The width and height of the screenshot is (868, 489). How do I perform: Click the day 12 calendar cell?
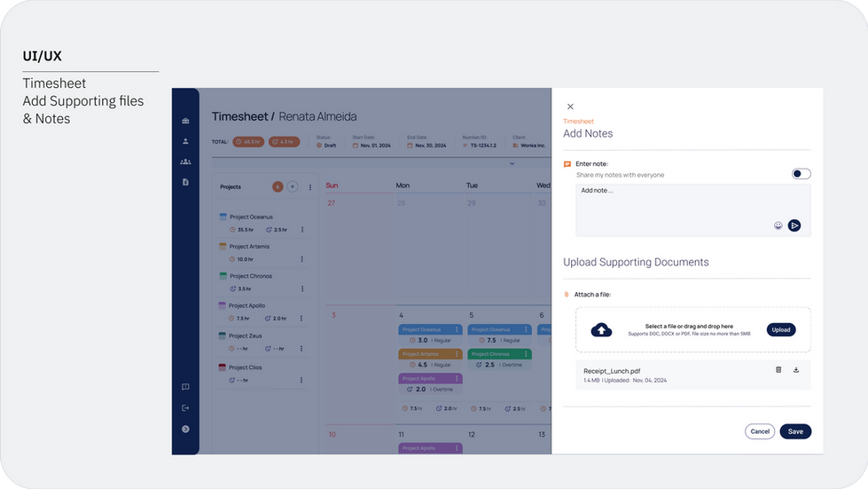tap(499, 439)
